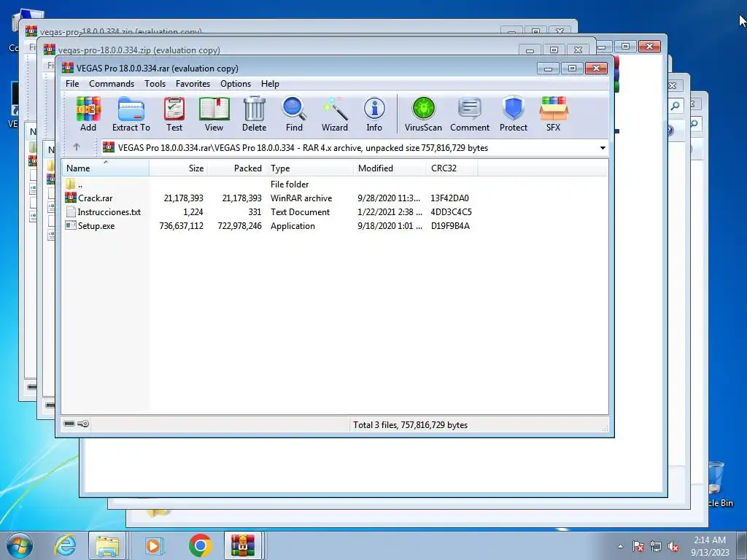Launch the Wizard tool
The image size is (747, 560).
point(334,114)
